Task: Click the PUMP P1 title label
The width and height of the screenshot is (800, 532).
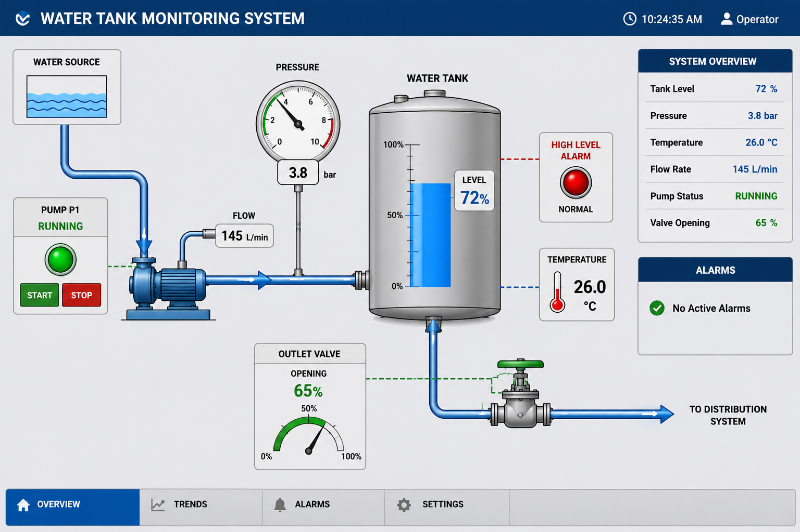Action: click(x=60, y=210)
